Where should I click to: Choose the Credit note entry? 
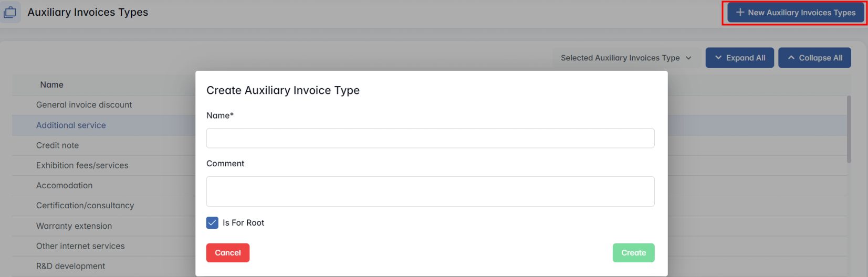click(x=57, y=145)
